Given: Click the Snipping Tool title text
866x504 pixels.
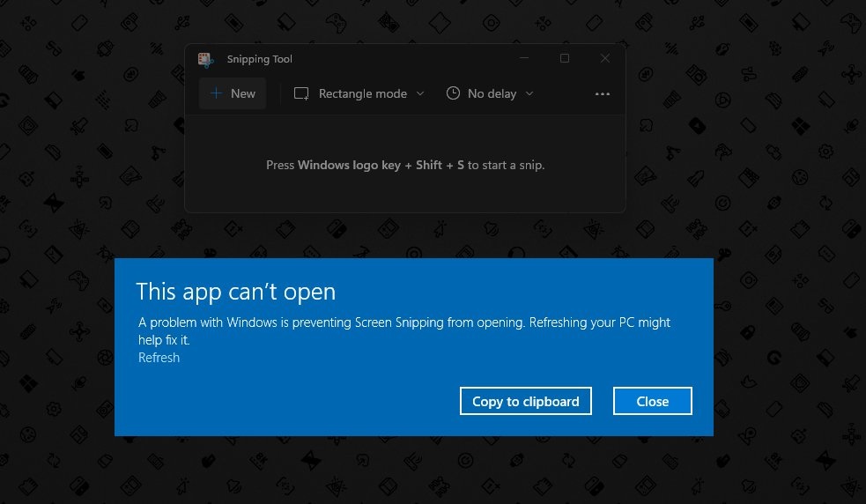Looking at the screenshot, I should [x=259, y=59].
